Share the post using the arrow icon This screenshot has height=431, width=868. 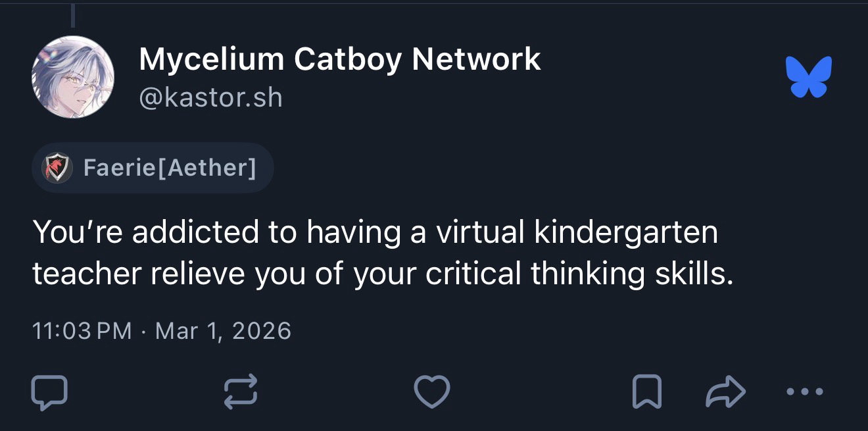coord(725,392)
